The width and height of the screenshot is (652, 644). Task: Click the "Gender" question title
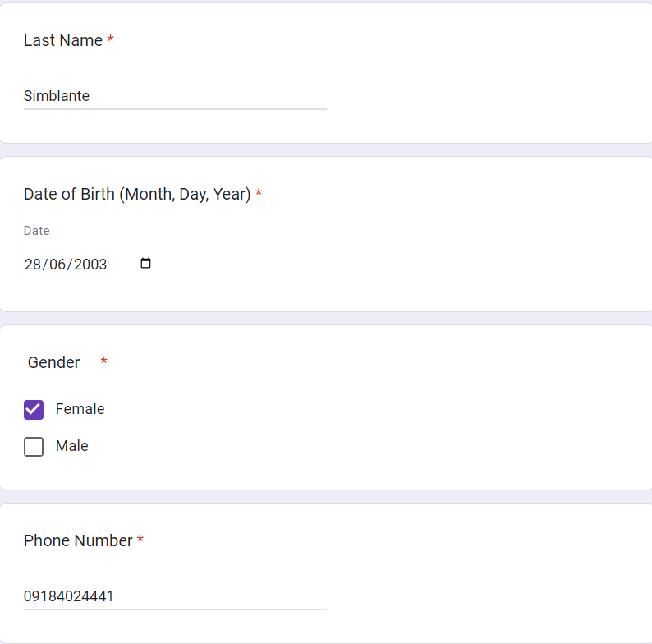tap(54, 362)
